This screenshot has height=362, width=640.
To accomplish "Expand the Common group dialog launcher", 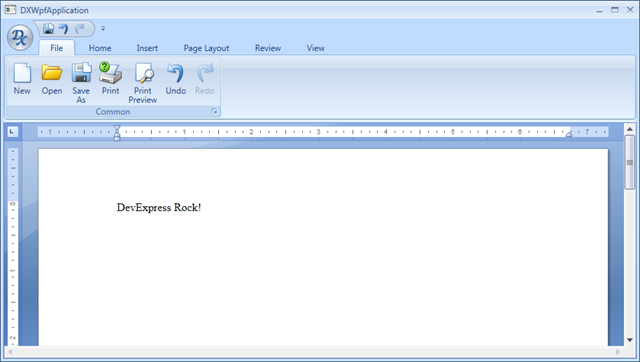I will click(x=214, y=111).
